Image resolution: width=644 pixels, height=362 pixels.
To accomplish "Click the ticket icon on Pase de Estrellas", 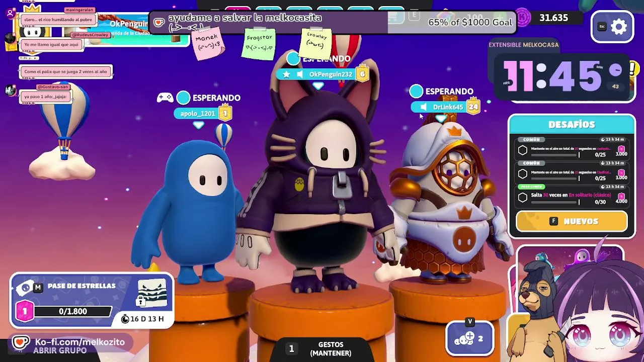I will (25, 288).
